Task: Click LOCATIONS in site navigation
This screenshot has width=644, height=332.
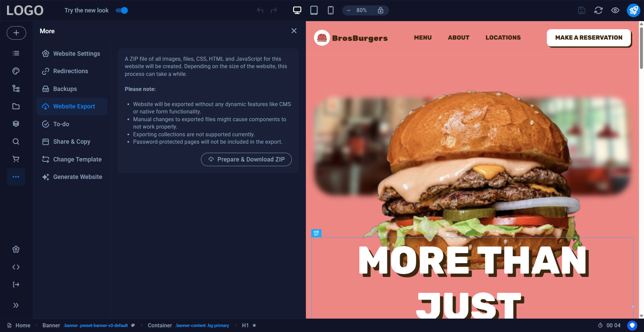Action: 503,38
